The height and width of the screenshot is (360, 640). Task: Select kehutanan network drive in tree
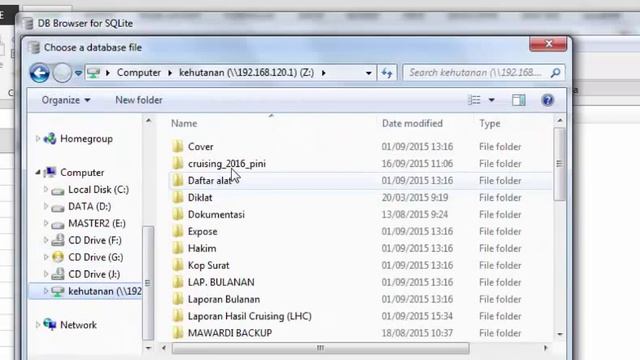[x=104, y=291]
